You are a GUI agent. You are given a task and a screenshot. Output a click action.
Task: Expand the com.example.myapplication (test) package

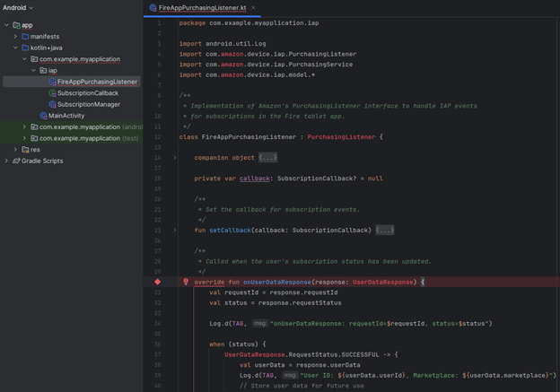point(24,138)
